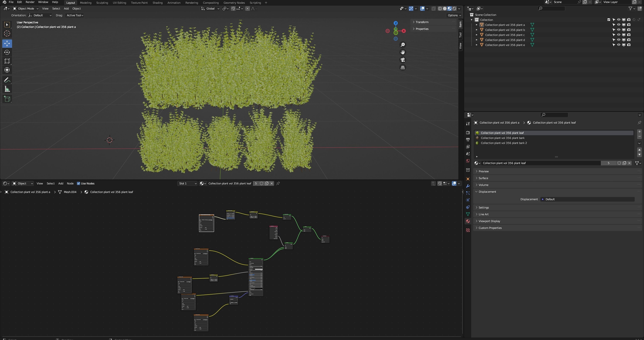644x340 pixels.
Task: Open the Slot 1 dropdown
Action: (x=187, y=183)
